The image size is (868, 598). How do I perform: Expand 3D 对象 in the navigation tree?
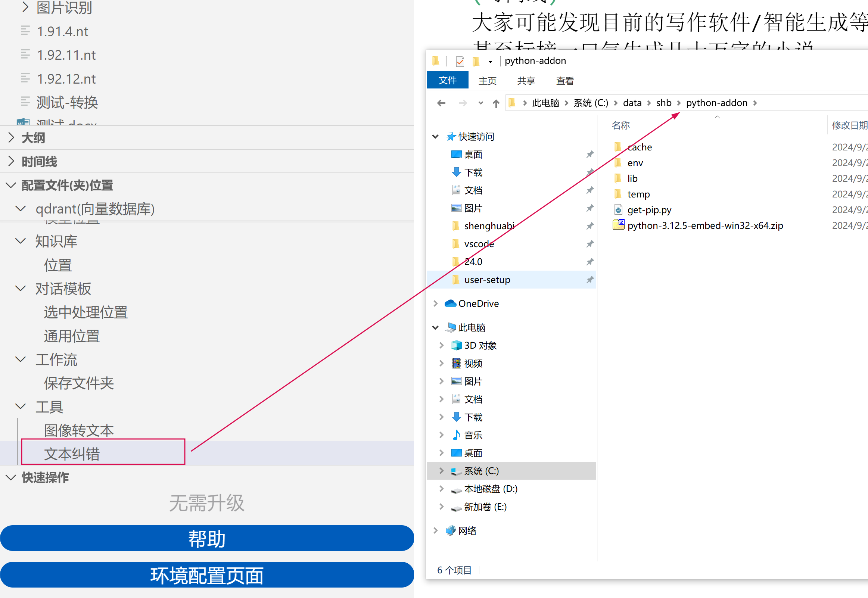click(x=441, y=345)
